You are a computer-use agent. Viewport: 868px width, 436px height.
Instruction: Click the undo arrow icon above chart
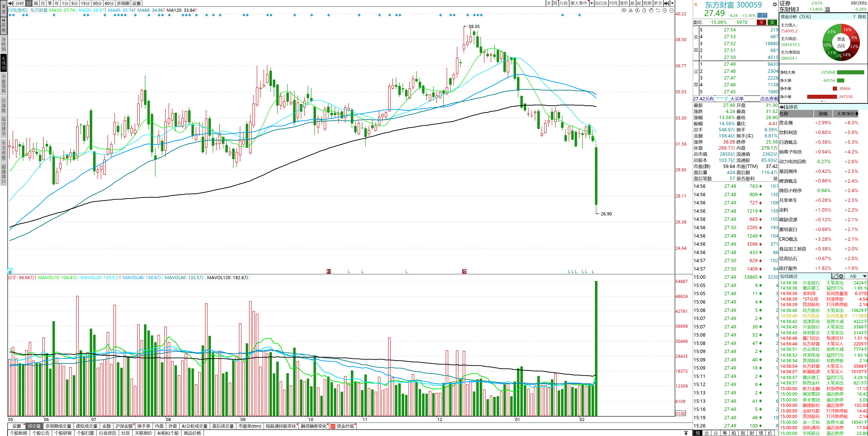click(x=658, y=10)
